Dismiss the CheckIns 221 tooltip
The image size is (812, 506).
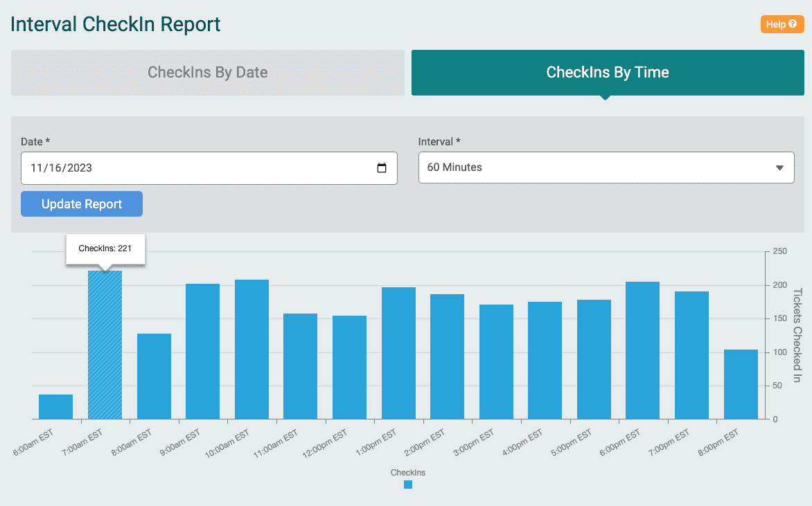coord(105,249)
